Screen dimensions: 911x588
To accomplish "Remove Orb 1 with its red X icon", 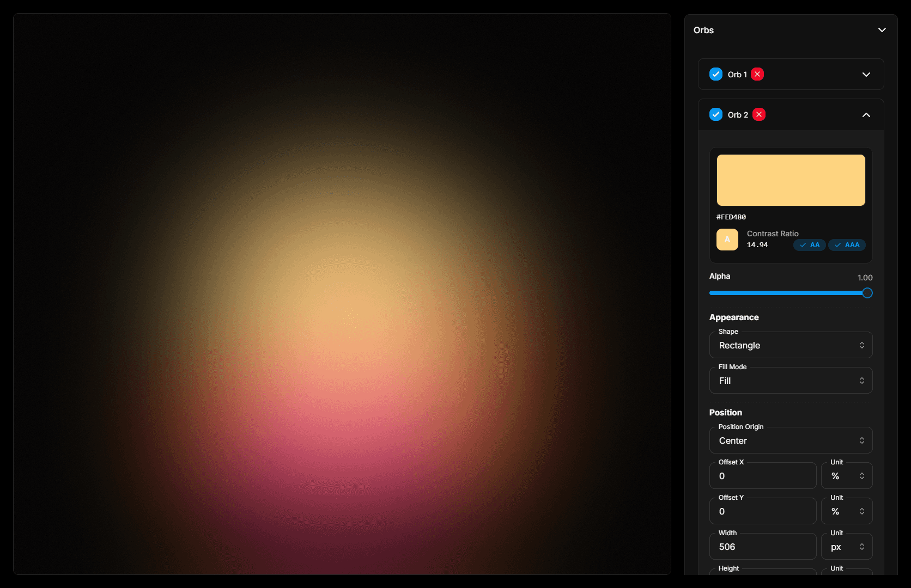I will pos(757,74).
